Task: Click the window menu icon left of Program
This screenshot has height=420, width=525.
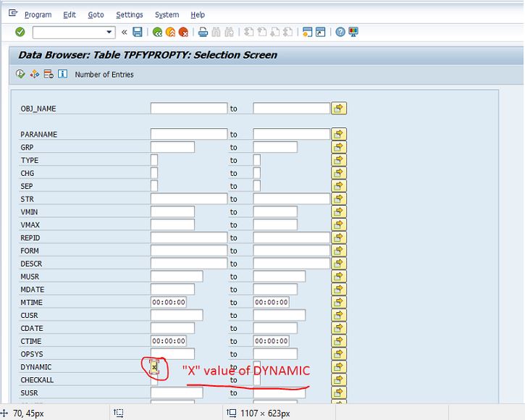Action: [x=13, y=13]
